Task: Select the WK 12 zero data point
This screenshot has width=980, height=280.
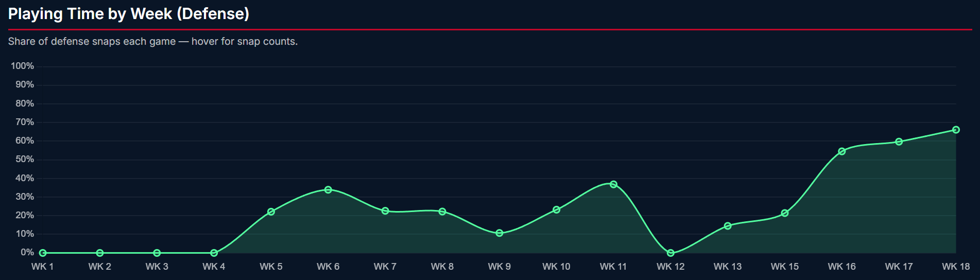Action: (670, 253)
